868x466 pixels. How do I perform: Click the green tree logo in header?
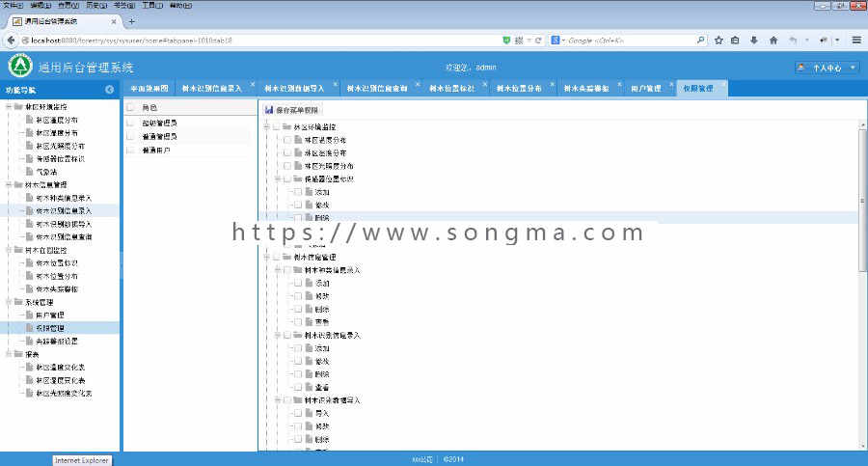20,66
